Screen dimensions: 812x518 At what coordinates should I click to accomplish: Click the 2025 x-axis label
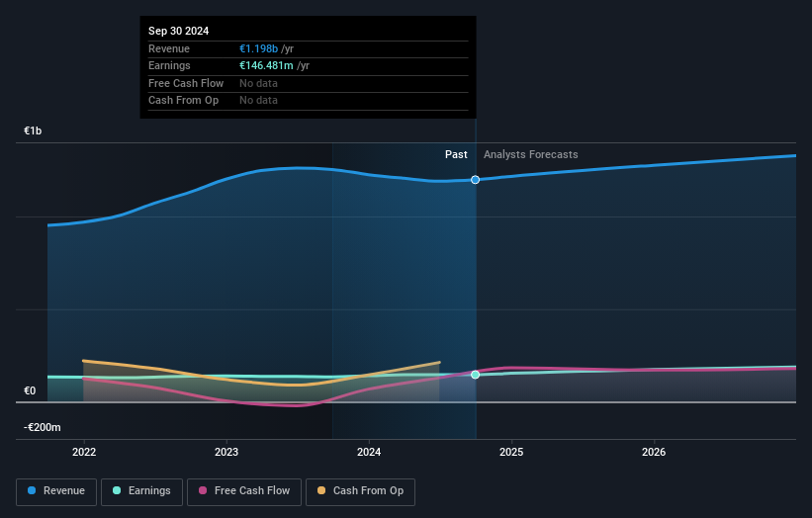[511, 452]
